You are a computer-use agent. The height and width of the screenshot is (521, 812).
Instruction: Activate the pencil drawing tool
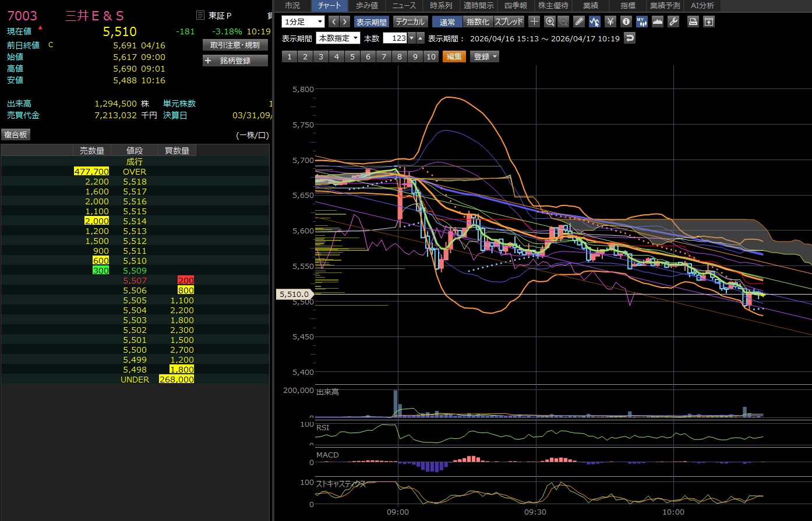point(578,22)
